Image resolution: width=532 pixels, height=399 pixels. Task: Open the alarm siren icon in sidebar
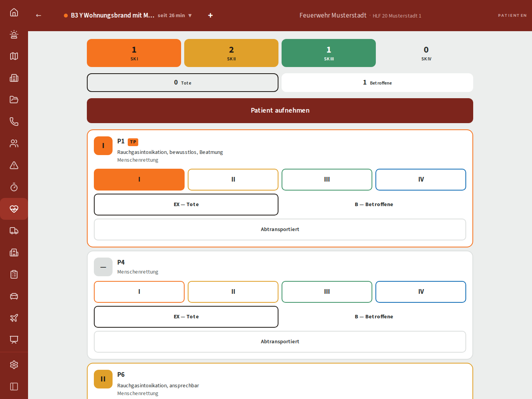click(14, 34)
